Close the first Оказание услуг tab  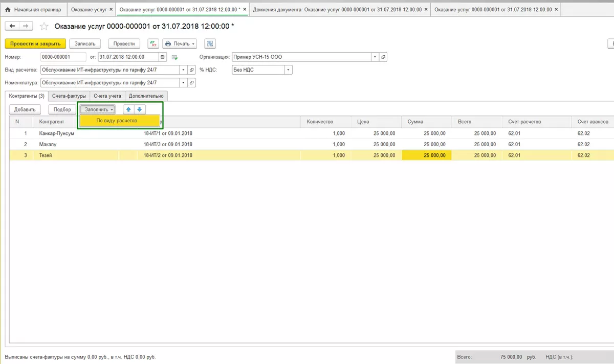pos(111,10)
